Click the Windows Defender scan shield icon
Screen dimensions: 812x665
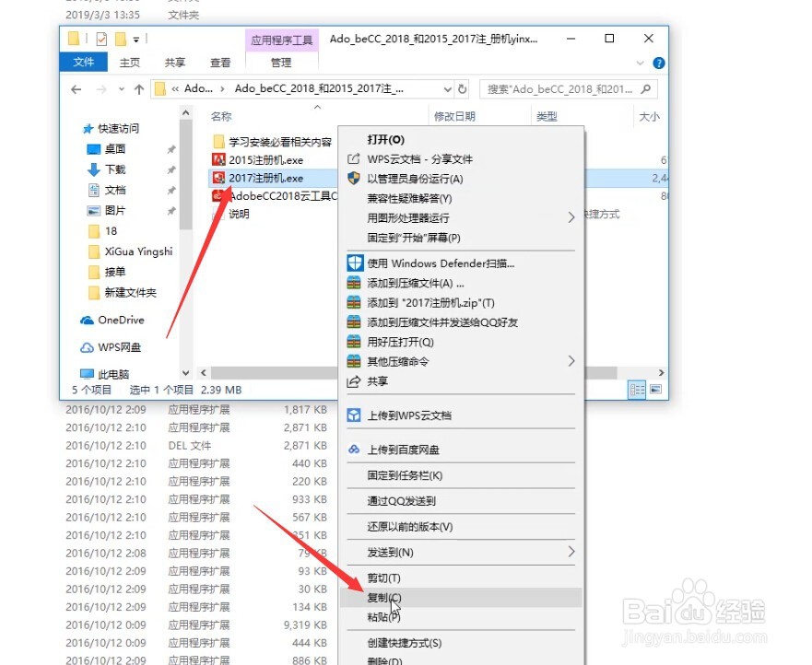coord(355,262)
